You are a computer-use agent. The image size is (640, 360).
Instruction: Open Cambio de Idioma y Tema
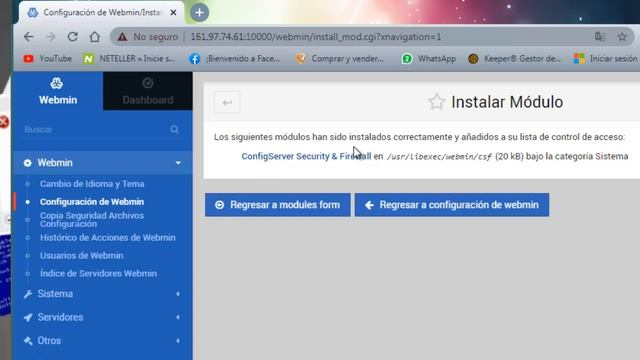coord(92,184)
